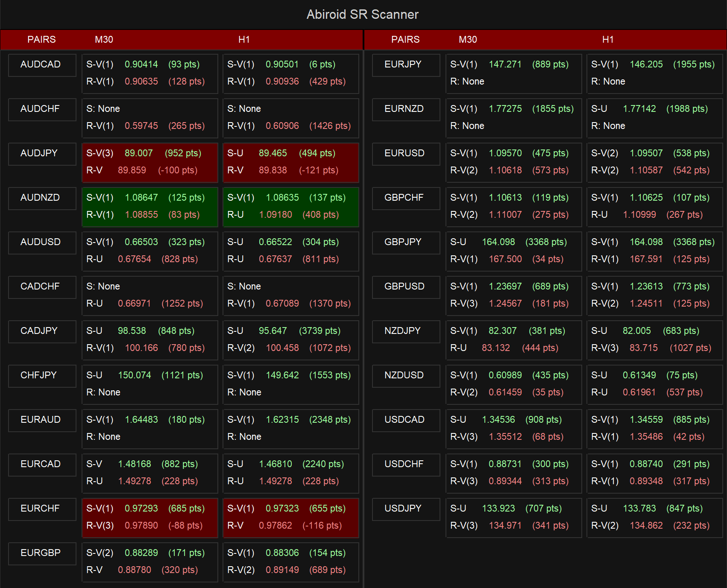Click EURCHF H1 support value 0.97323
This screenshot has height=588, width=727.
tap(282, 509)
